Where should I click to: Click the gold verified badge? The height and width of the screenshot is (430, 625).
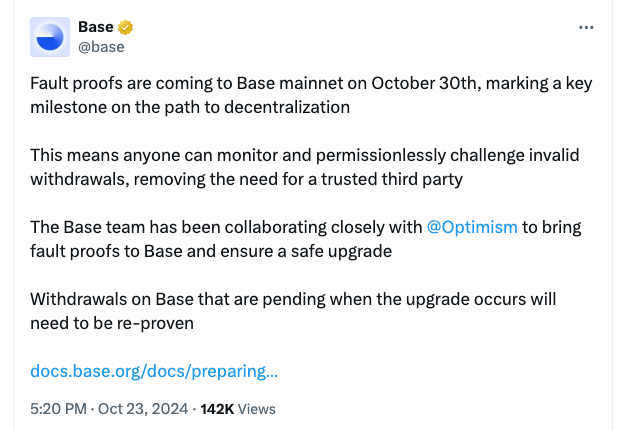click(127, 27)
